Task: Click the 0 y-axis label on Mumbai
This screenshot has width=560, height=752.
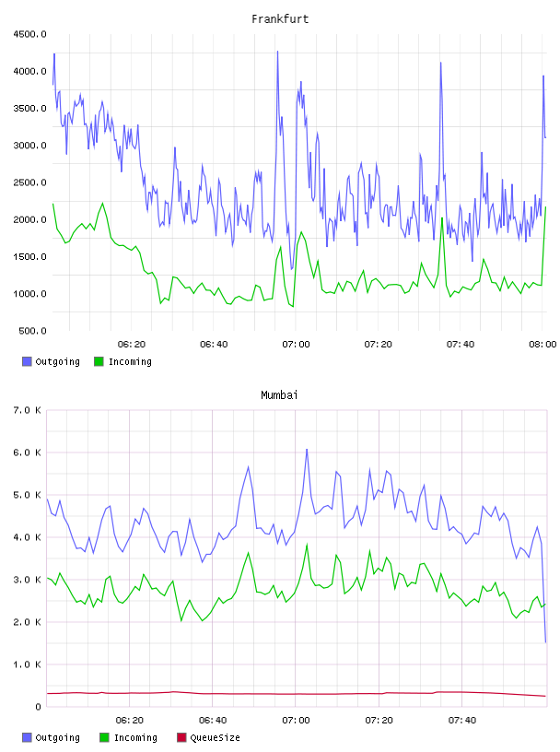Action: tap(38, 707)
